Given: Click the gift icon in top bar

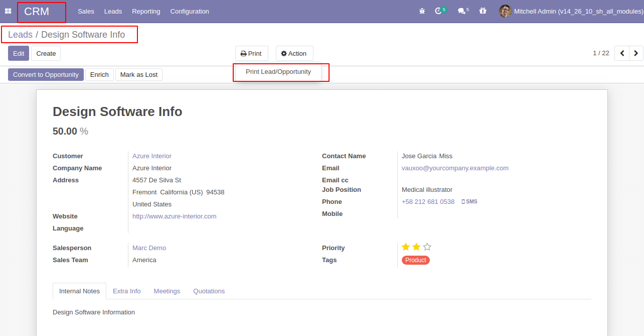Looking at the screenshot, I should pos(482,11).
